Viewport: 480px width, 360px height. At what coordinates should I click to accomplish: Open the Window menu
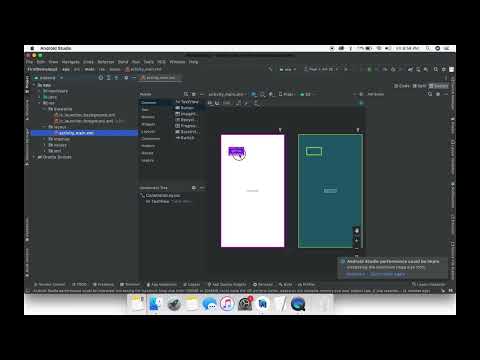177,62
